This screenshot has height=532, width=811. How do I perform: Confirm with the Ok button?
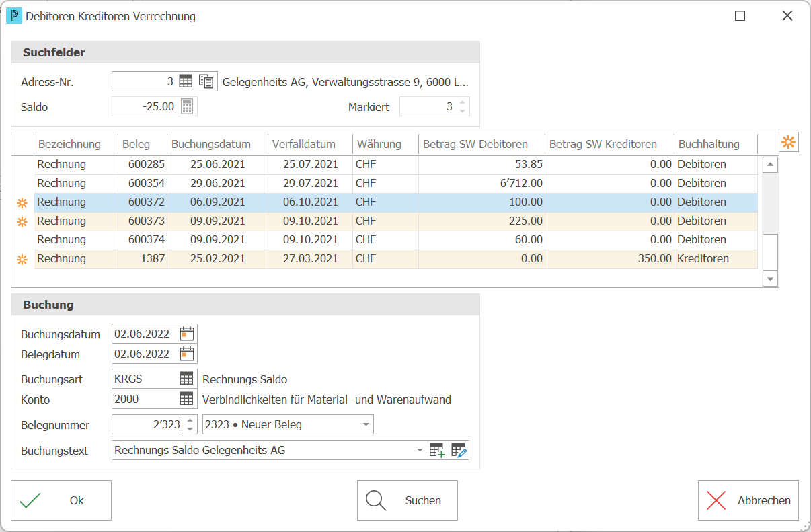61,500
